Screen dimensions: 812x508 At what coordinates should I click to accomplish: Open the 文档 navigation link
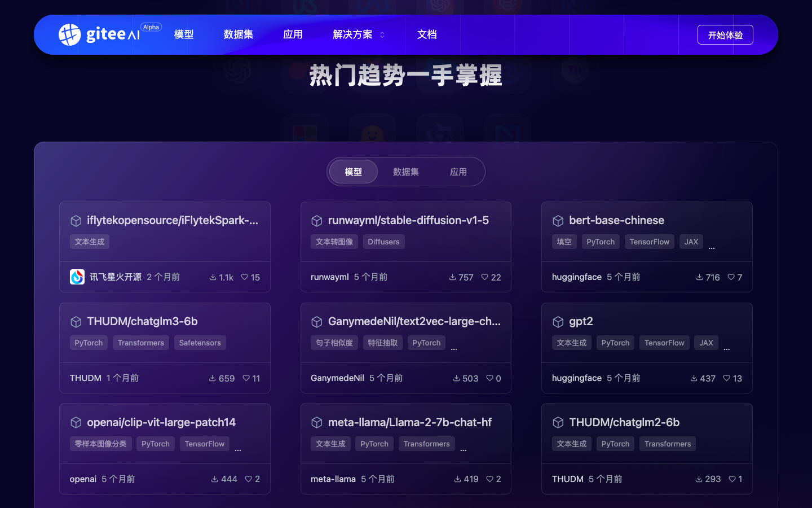click(x=427, y=34)
